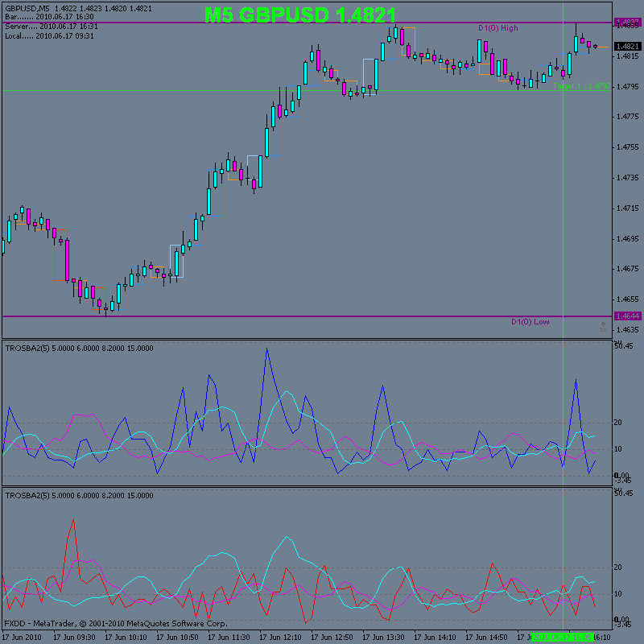
Task: Click the 1.4775 price axis value
Action: click(x=628, y=117)
